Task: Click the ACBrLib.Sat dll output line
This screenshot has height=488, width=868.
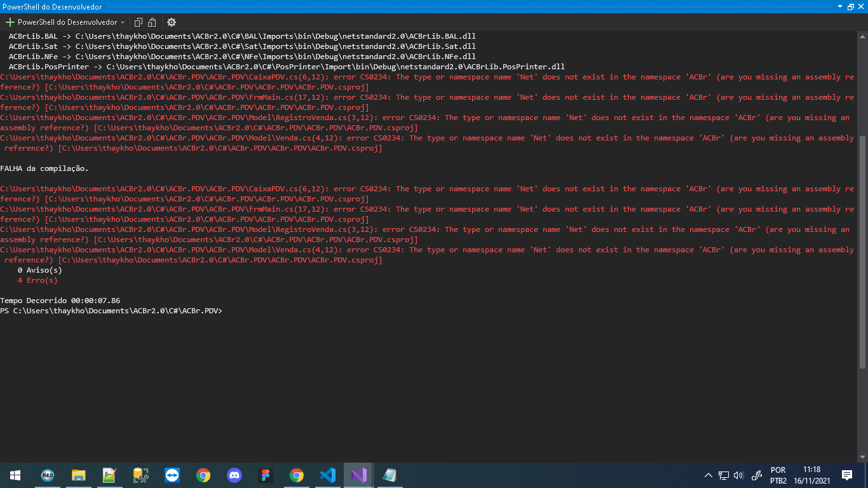Action: 242,46
